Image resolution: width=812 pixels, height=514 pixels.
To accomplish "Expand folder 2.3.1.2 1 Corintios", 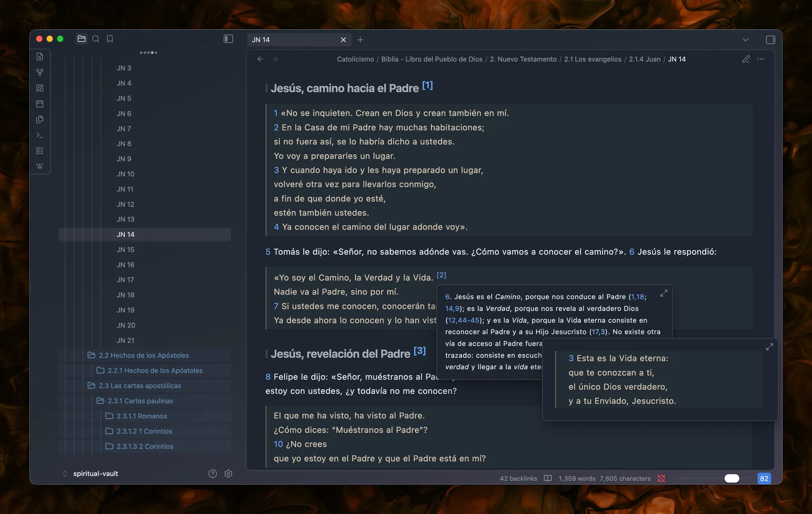I will 144,431.
